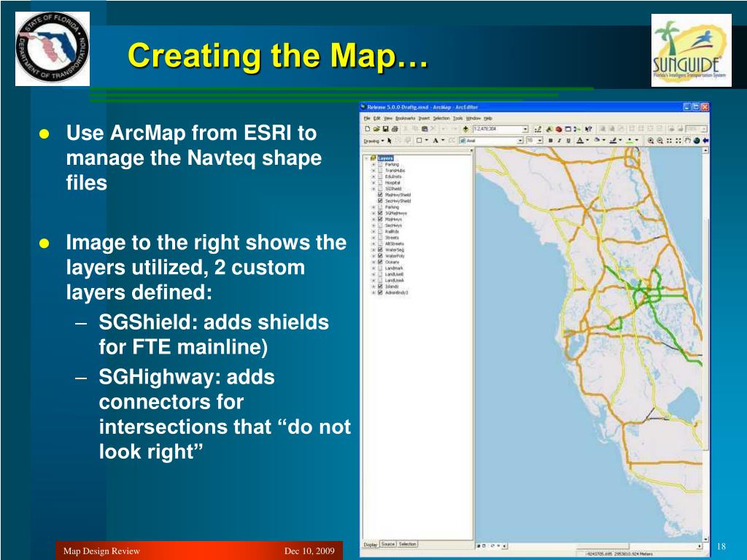Open the font name dropdown
This screenshot has height=560, width=747.
click(x=521, y=141)
